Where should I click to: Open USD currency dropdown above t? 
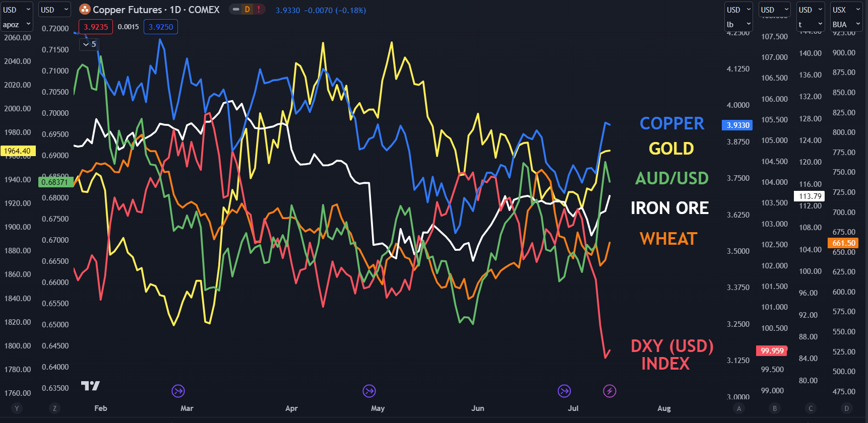point(811,10)
